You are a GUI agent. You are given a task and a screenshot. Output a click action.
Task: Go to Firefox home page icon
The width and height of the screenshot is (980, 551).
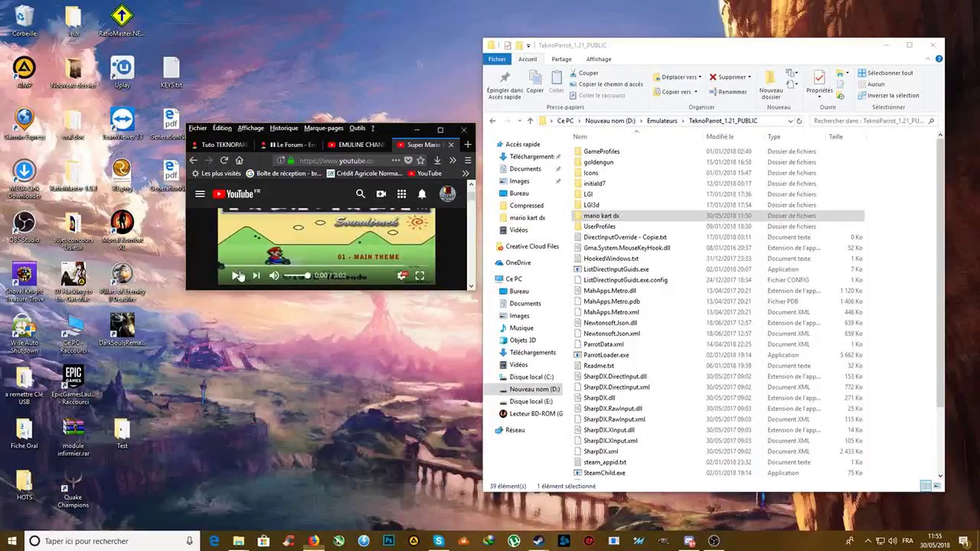[x=240, y=161]
